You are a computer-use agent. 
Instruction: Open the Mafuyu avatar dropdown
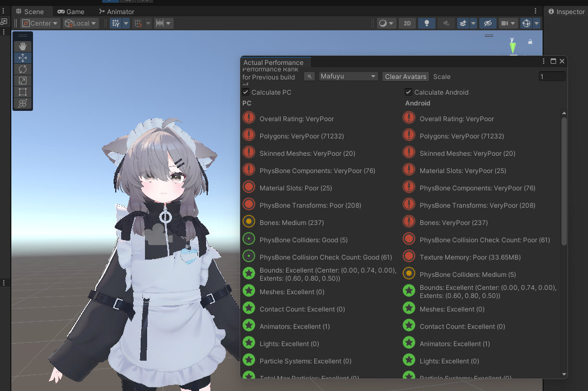(x=348, y=76)
